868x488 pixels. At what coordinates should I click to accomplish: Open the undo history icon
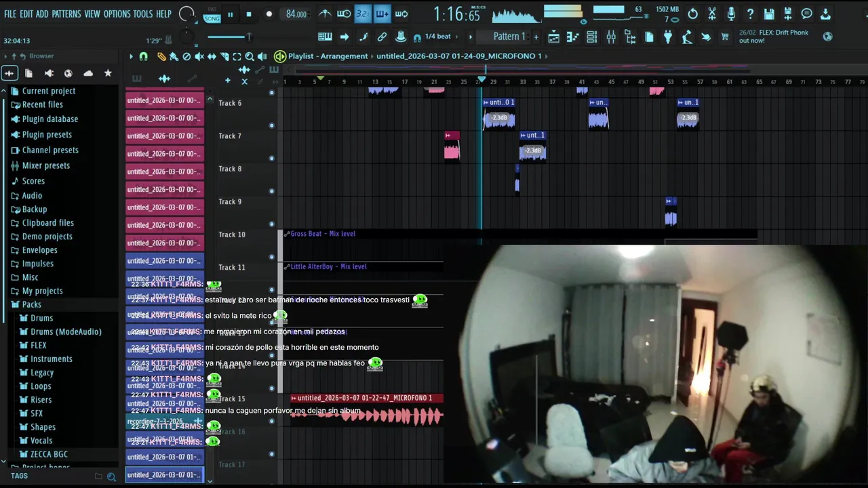coord(693,14)
